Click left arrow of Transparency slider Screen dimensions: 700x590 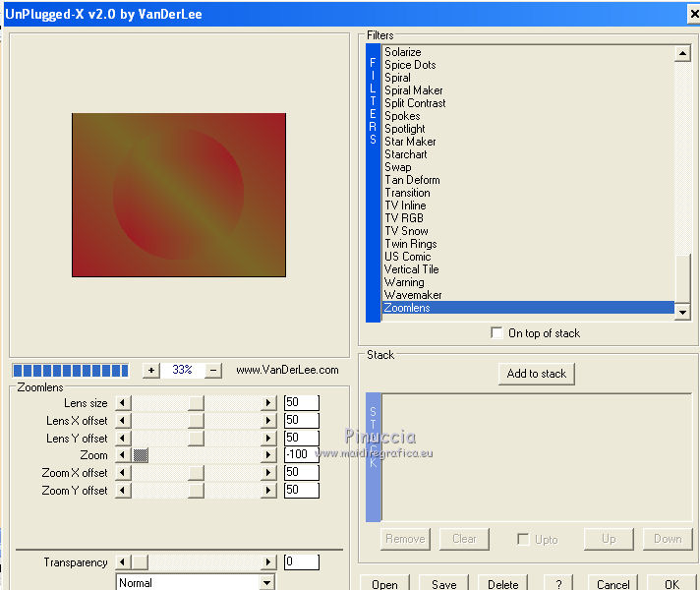[123, 561]
